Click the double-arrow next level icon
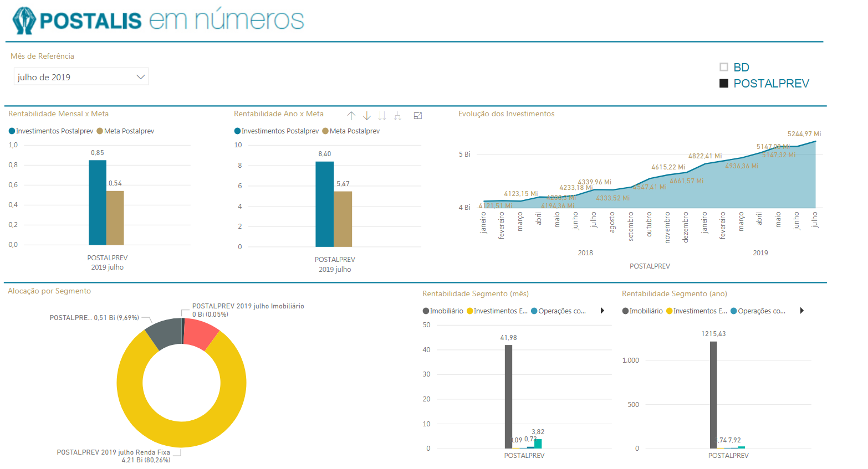The width and height of the screenshot is (868, 469). pyautogui.click(x=382, y=116)
